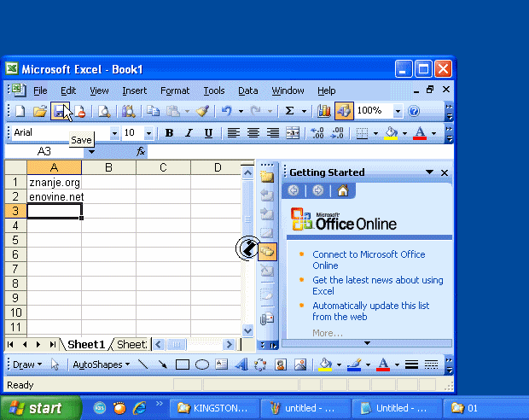Screen dimensions: 529x420
Task: Toggle the Drawing toolbar button
Action: point(344,111)
